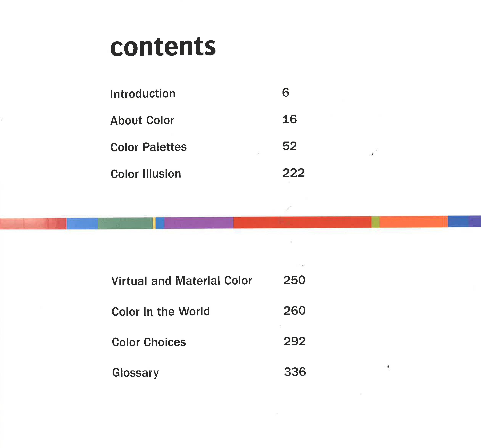Pick the small olive-green strip segment
This screenshot has width=481, height=448.
[375, 222]
